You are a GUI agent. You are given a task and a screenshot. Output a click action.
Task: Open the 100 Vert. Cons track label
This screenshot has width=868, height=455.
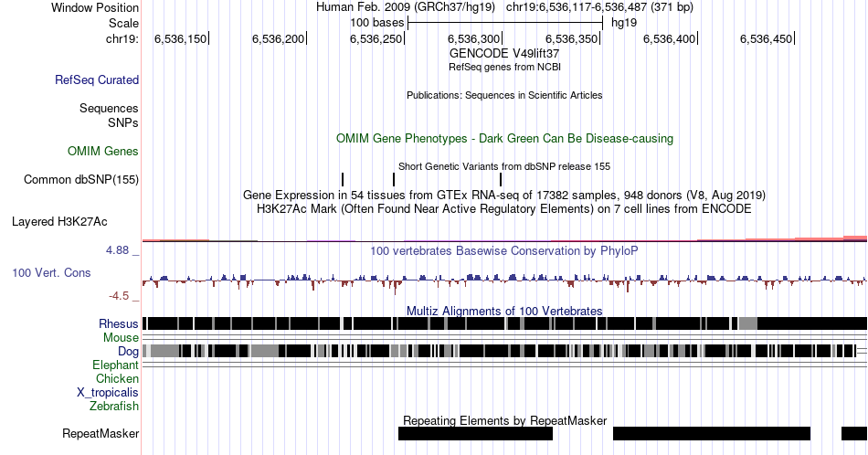[x=51, y=272]
